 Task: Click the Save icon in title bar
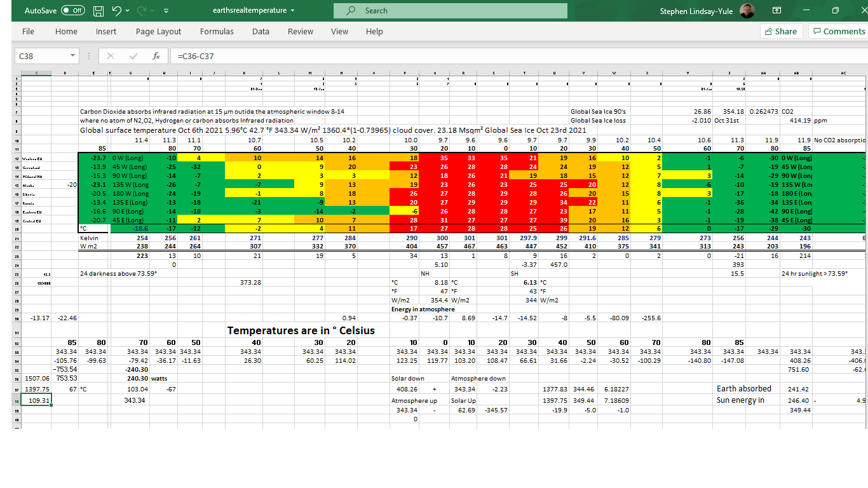pos(98,11)
